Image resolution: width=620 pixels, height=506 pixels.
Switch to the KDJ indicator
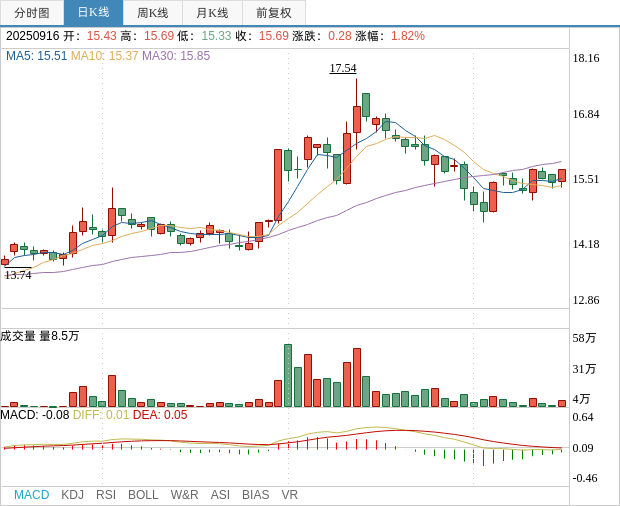pos(72,495)
